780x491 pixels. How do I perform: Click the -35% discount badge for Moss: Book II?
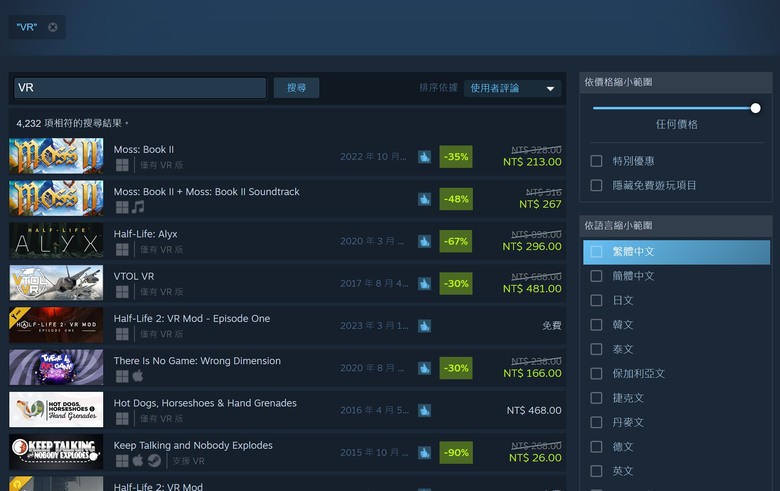(456, 157)
